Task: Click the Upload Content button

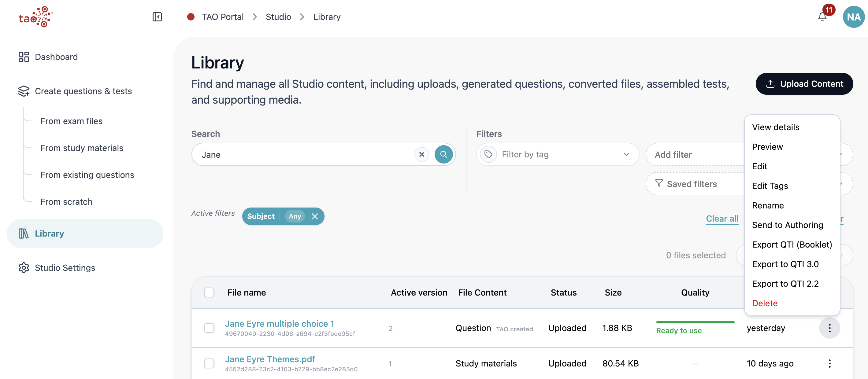Action: [804, 84]
